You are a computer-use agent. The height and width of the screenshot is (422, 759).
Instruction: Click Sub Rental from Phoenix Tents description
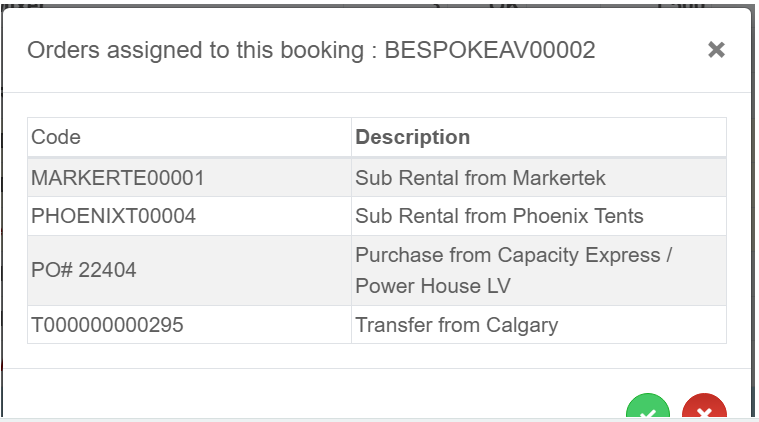coord(499,216)
